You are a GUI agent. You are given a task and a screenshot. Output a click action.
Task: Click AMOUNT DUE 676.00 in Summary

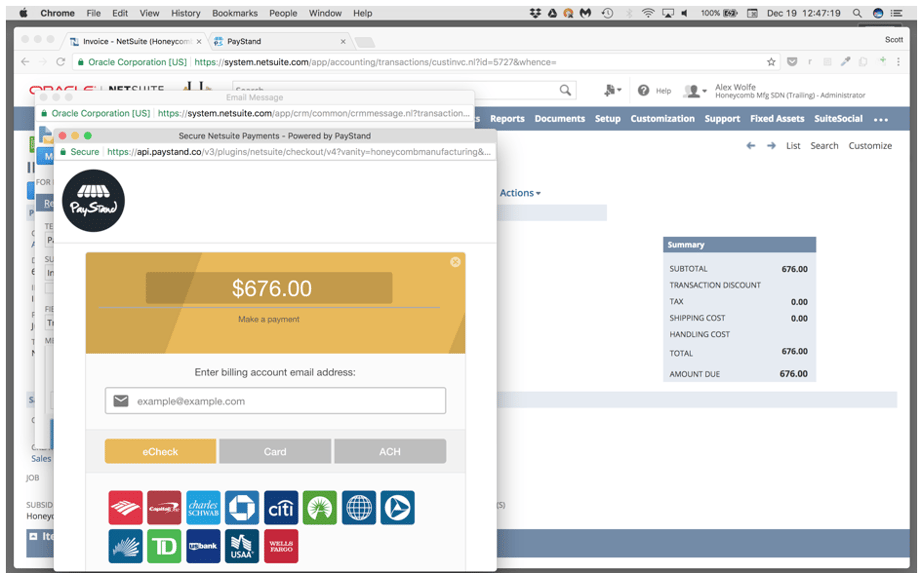pyautogui.click(x=739, y=373)
